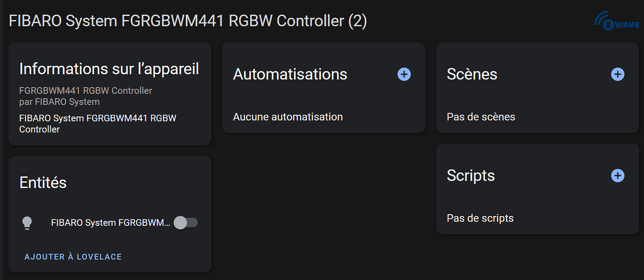Click 'par FIBARO System' manufacturer text
The image size is (644, 280).
pyautogui.click(x=59, y=102)
